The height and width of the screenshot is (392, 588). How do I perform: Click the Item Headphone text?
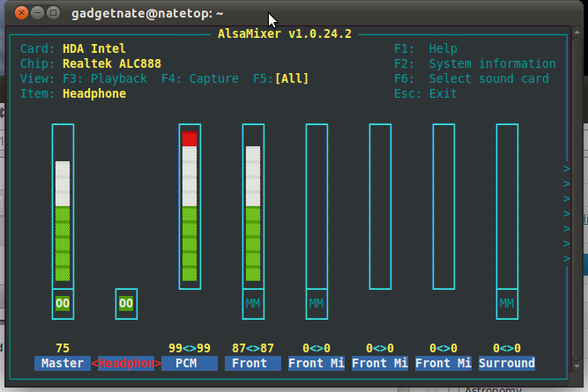(94, 93)
